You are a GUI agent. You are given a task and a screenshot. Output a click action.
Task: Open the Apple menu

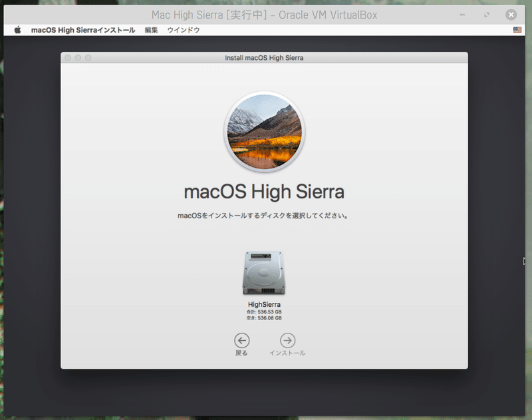coord(18,30)
